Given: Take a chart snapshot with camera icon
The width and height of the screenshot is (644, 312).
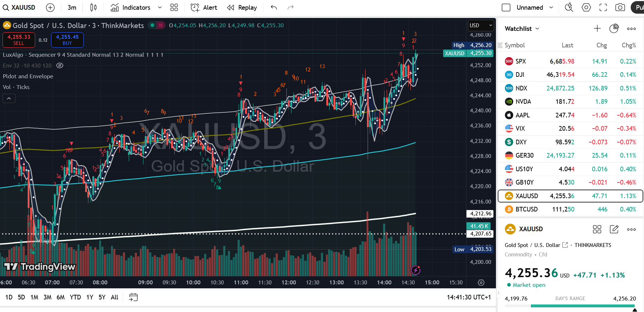Looking at the screenshot, I should (x=620, y=8).
